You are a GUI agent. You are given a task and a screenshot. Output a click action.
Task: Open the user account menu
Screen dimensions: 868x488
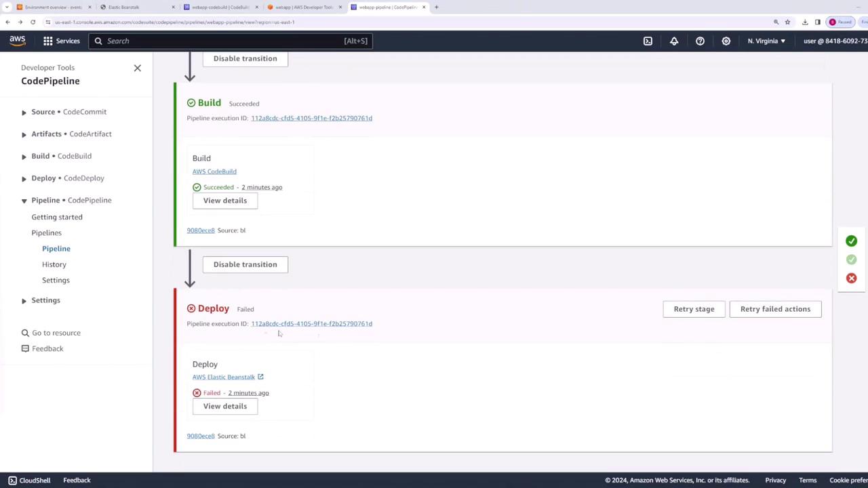pos(835,41)
